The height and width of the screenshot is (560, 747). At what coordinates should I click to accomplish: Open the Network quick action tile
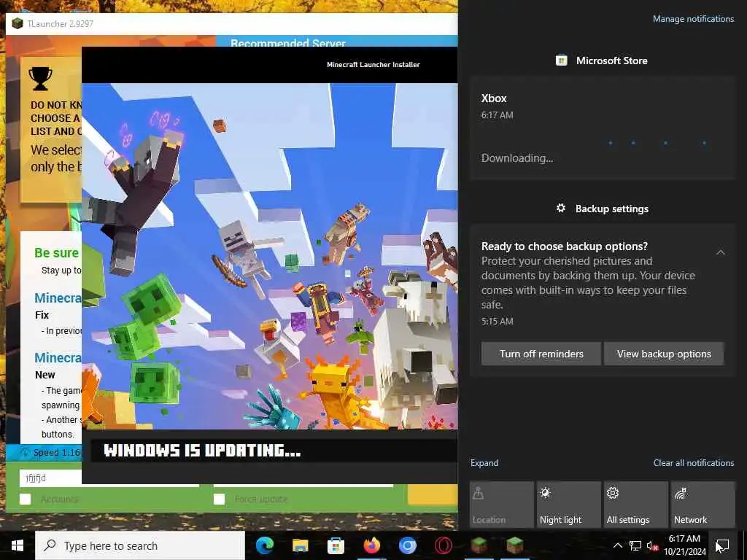[x=703, y=505]
